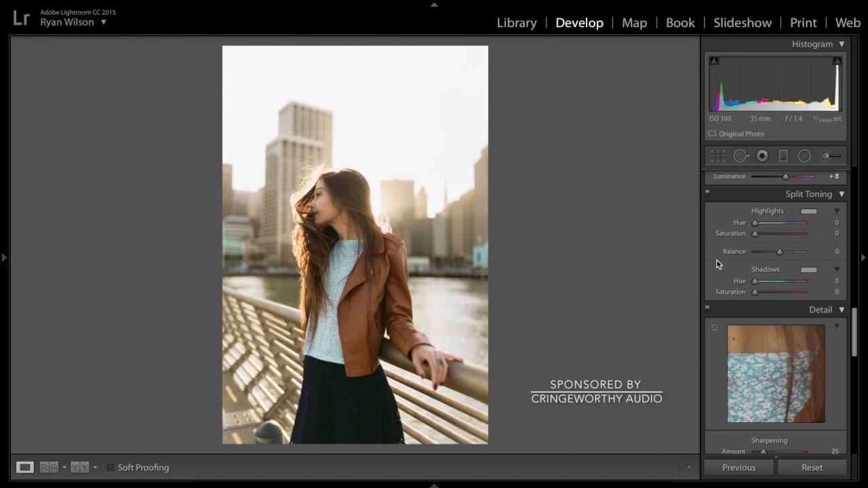Click the Sharpening Amount value 25
Image resolution: width=868 pixels, height=488 pixels.
pos(835,451)
